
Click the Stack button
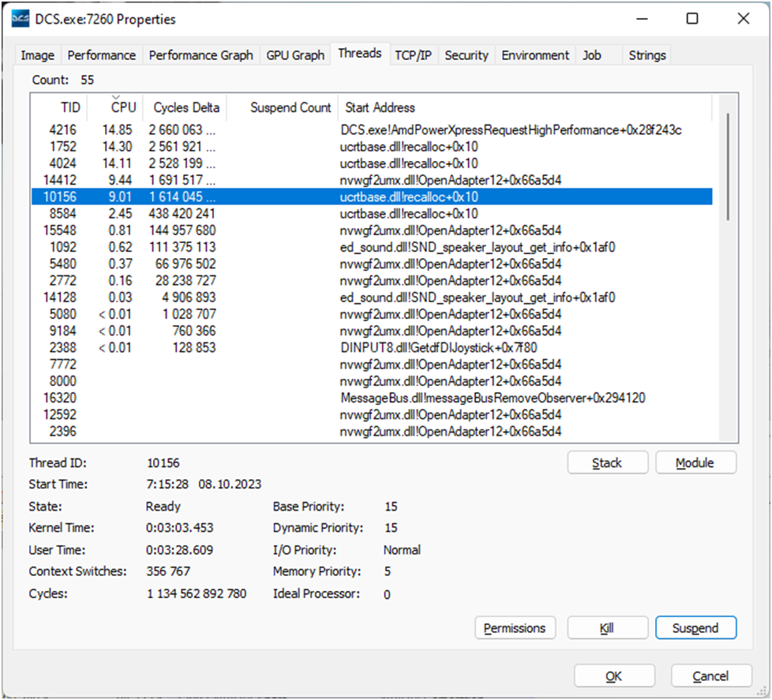point(607,462)
